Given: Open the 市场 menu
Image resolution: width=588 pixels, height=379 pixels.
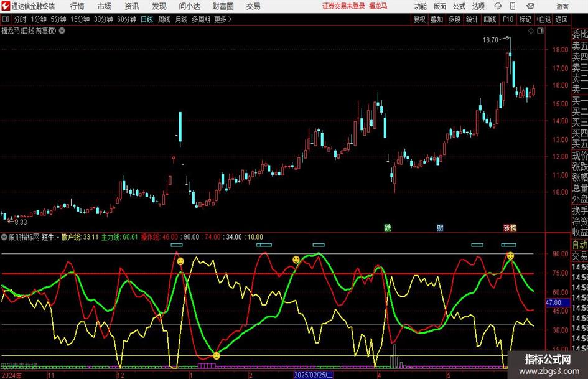Looking at the screenshot, I should tap(105, 6).
